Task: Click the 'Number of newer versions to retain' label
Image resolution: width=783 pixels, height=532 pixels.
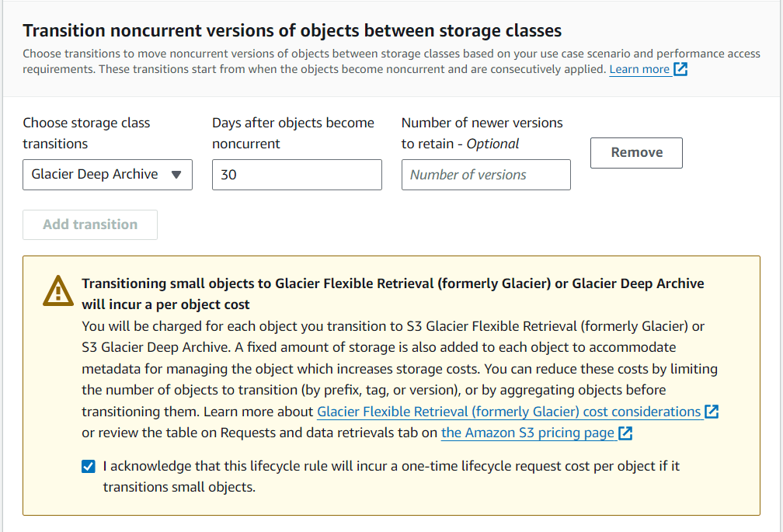Action: [482, 134]
